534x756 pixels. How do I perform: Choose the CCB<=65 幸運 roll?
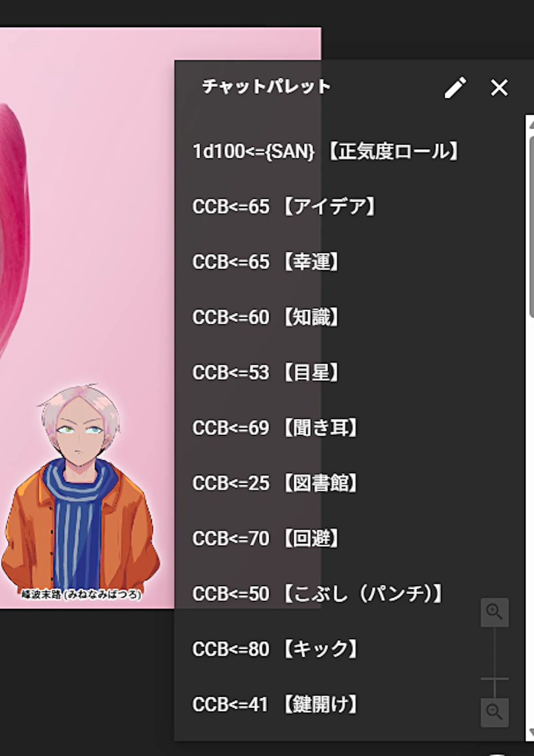(x=349, y=262)
